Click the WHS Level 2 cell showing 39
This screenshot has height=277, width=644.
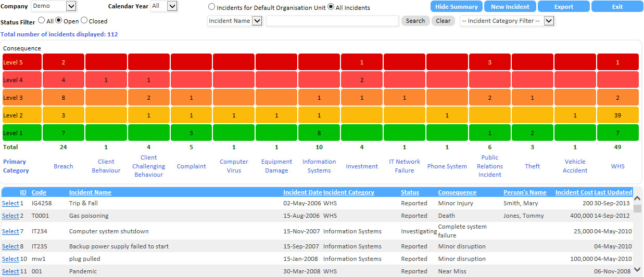[x=617, y=115]
